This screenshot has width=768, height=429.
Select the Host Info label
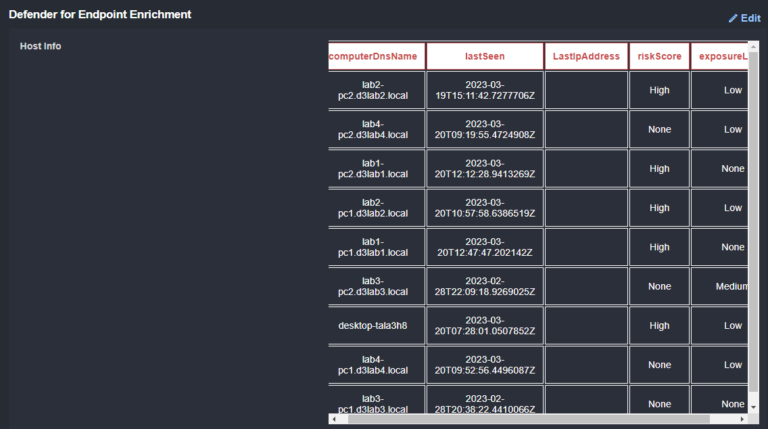(x=41, y=46)
